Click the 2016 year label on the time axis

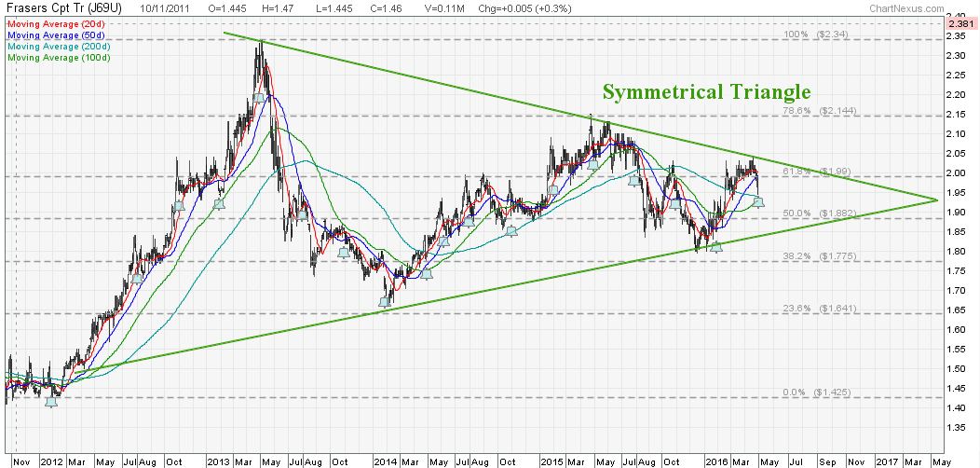(x=717, y=461)
